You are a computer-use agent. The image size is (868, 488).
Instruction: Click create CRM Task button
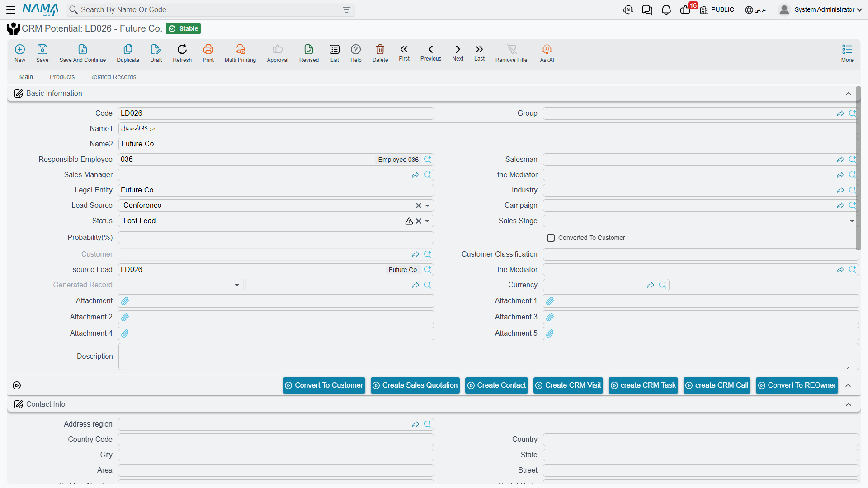coord(643,385)
